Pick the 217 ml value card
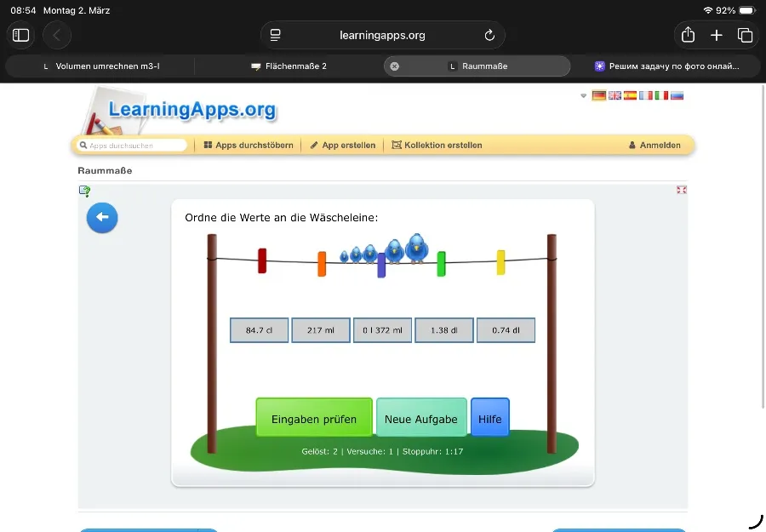 321,330
